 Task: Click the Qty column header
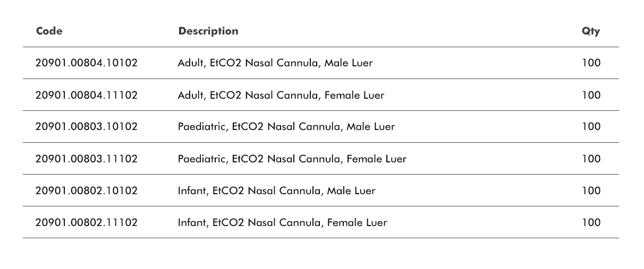coord(591,31)
